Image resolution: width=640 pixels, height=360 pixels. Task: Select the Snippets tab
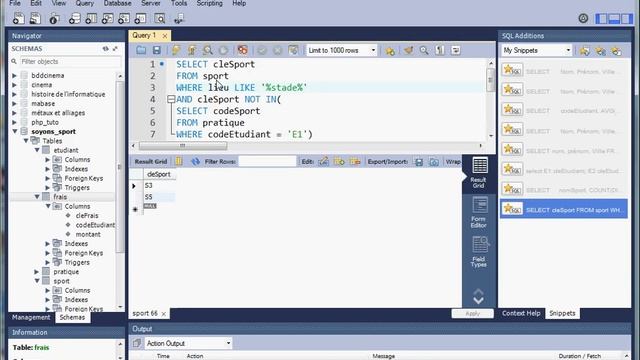pyautogui.click(x=562, y=313)
